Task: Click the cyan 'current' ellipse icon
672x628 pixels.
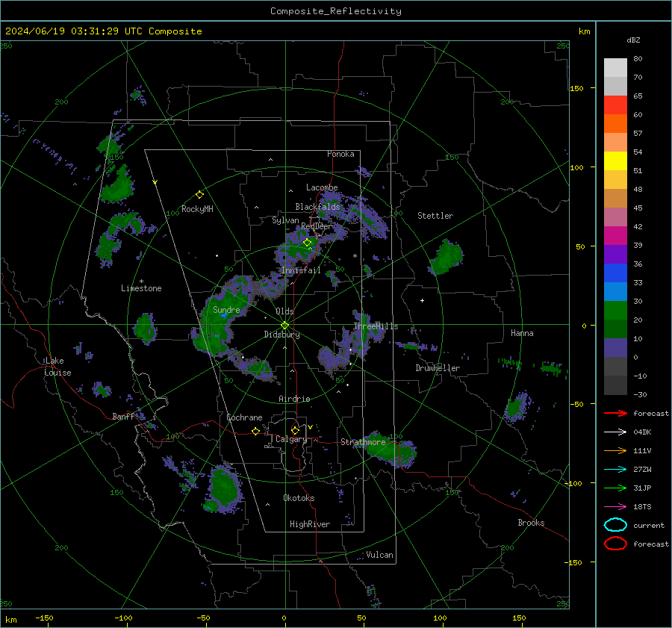Action: tap(615, 525)
